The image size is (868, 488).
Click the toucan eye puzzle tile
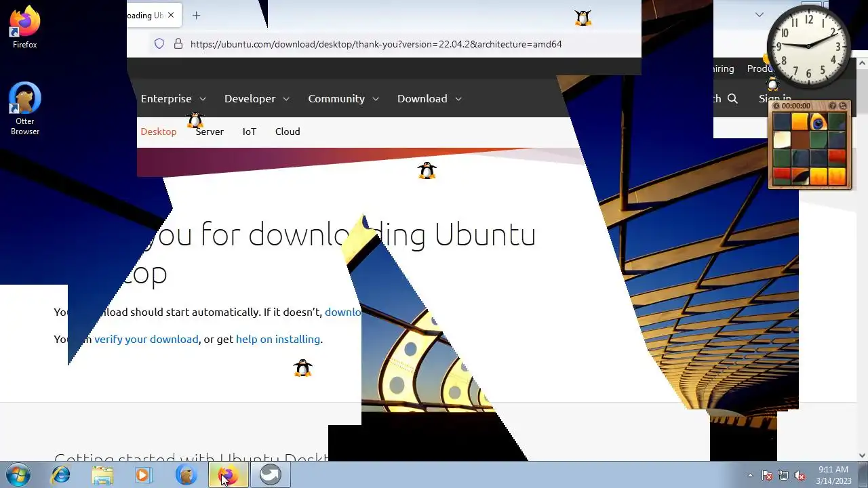[x=818, y=122]
